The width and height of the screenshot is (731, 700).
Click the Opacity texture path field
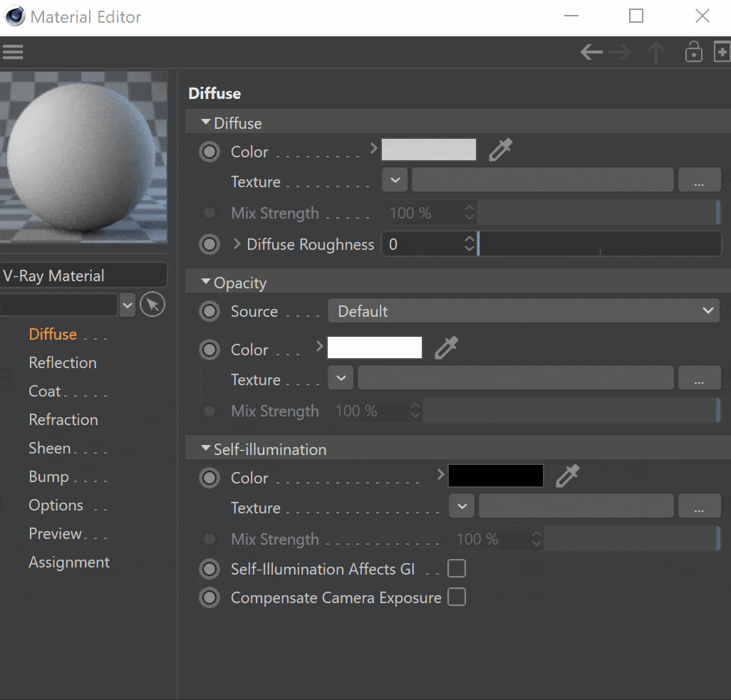(516, 378)
